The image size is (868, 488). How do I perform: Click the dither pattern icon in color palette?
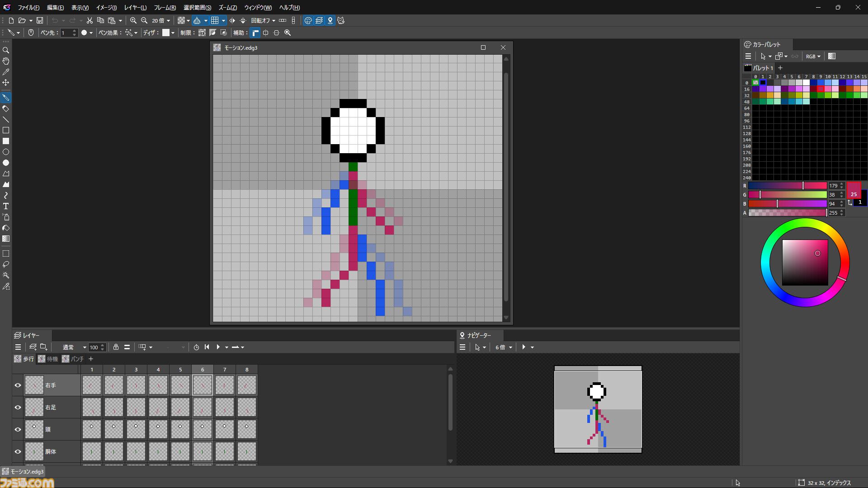[832, 56]
